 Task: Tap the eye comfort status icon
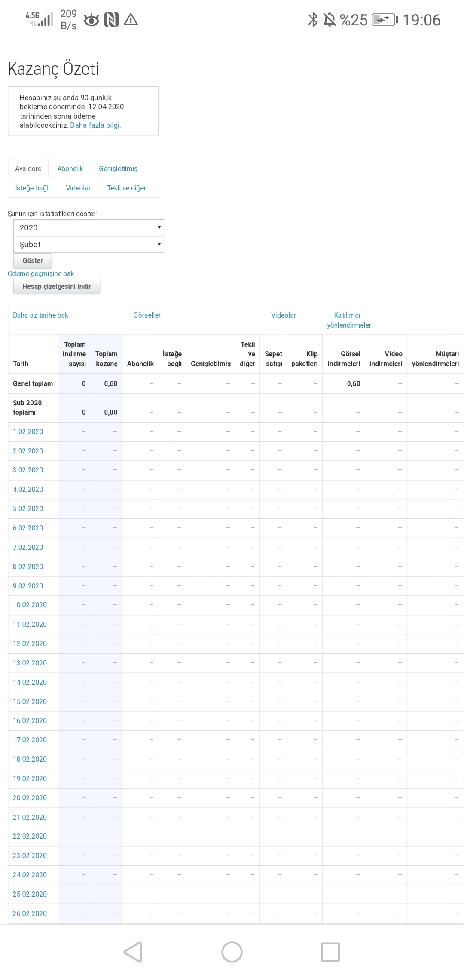point(91,20)
